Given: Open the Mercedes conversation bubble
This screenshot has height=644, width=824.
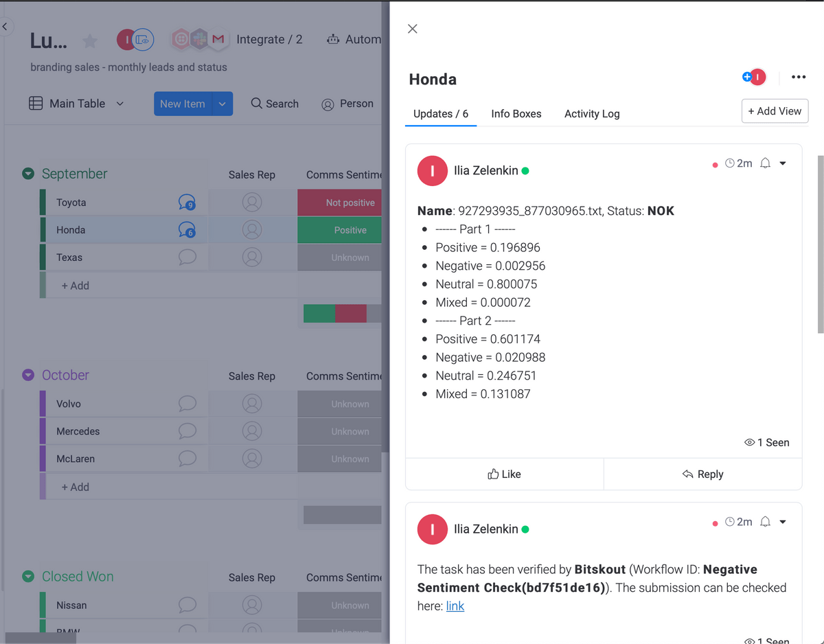Looking at the screenshot, I should click(x=187, y=431).
